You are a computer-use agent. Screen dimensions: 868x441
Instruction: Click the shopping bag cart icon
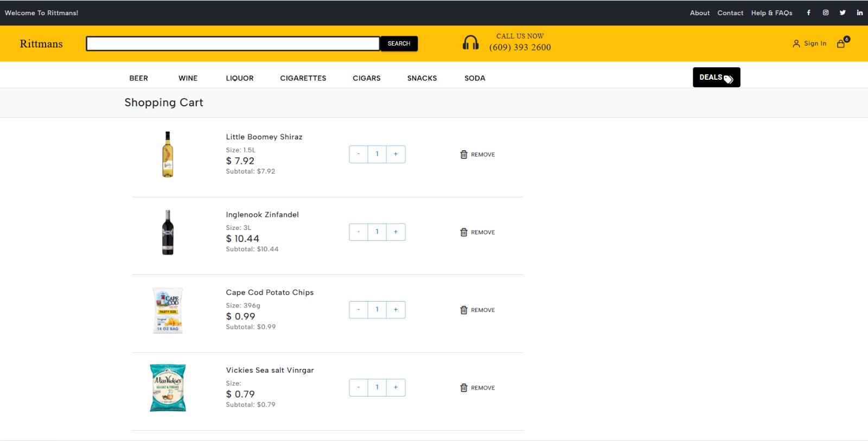point(841,43)
